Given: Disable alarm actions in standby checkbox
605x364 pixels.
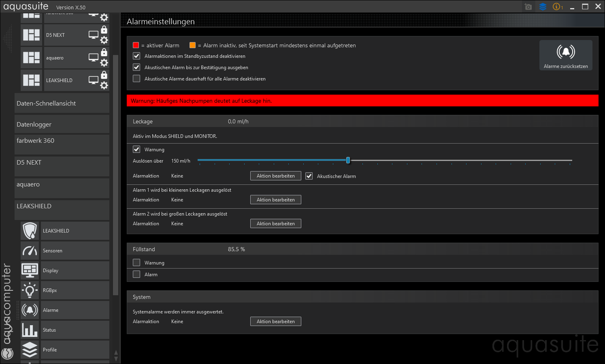Looking at the screenshot, I should pyautogui.click(x=136, y=56).
